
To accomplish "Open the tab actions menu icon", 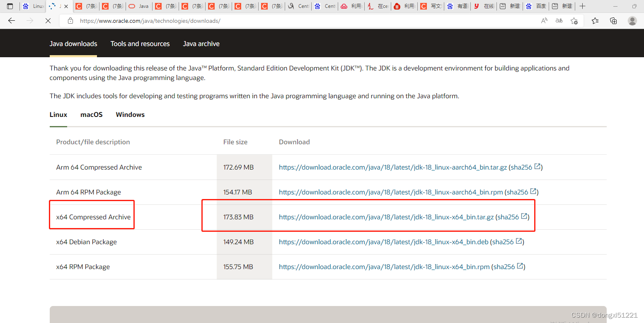I will (10, 6).
